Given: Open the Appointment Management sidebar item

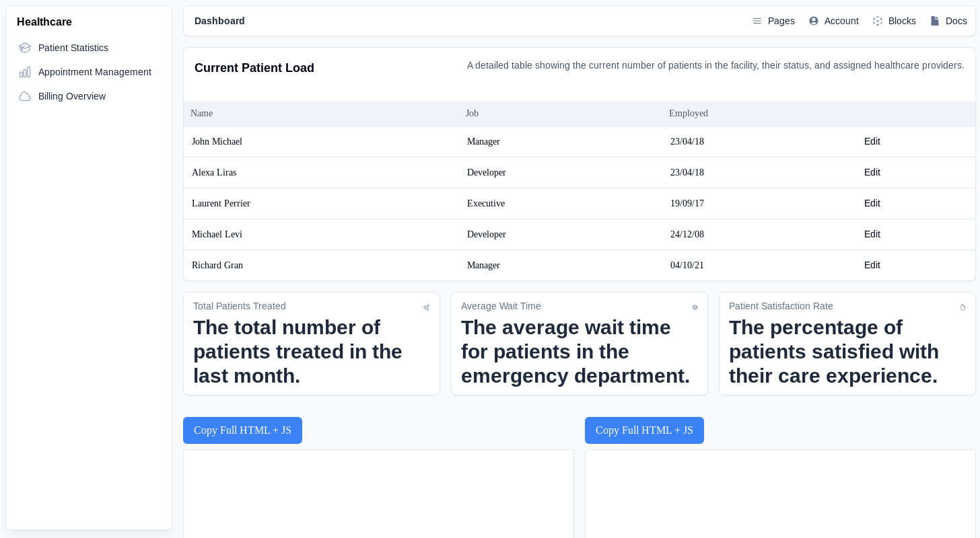Looking at the screenshot, I should point(94,72).
